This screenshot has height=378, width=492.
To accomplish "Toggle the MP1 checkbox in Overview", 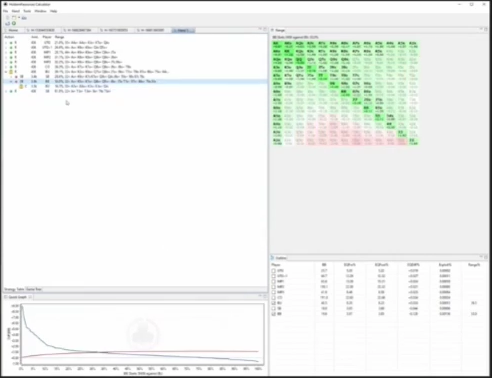I will 274,281.
